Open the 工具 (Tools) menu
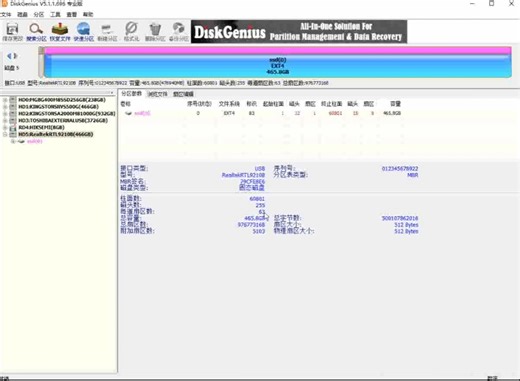Viewport: 520px width, 381px height. coord(55,14)
